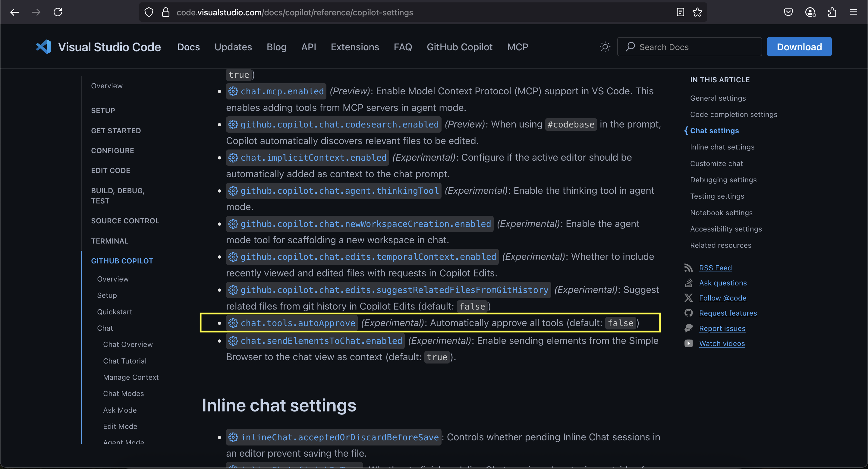Click the Visual Studio Code logo
This screenshot has height=469, width=868.
(x=43, y=47)
